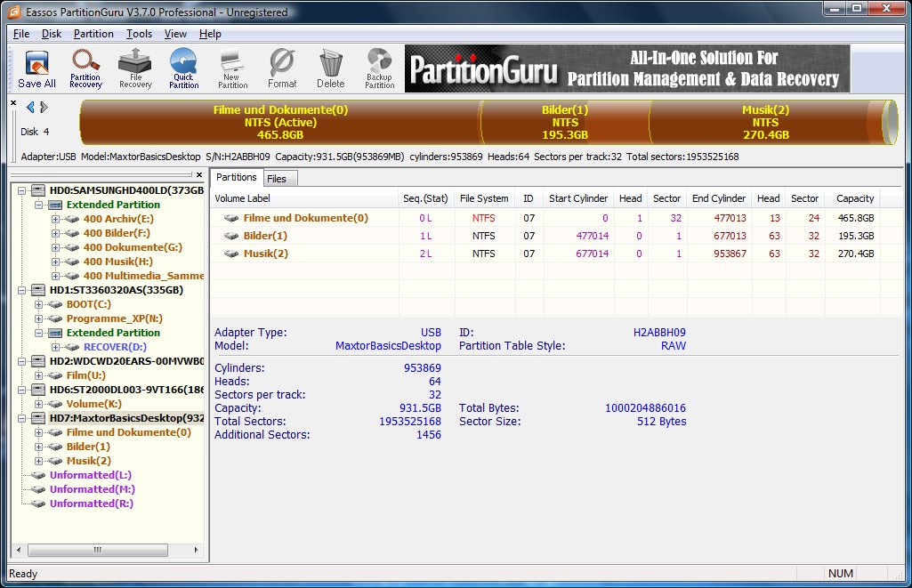Image resolution: width=912 pixels, height=588 pixels.
Task: Expand the 400 Dokumente(G:) node
Action: [x=55, y=247]
